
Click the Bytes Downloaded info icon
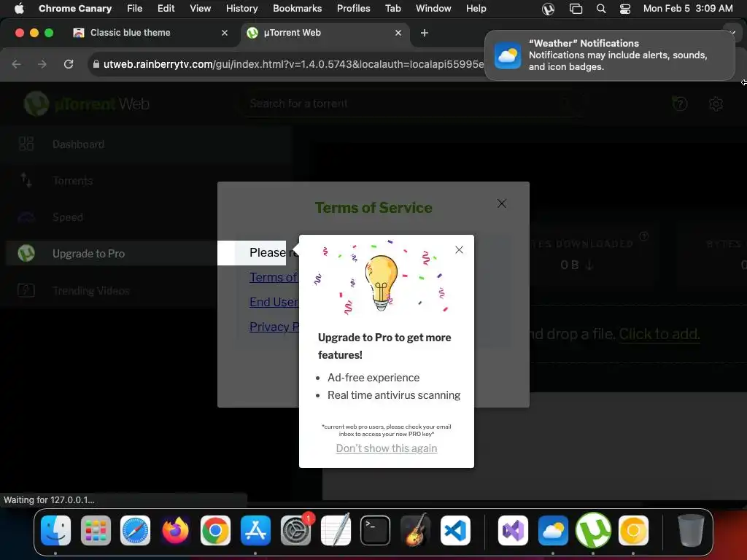(643, 236)
